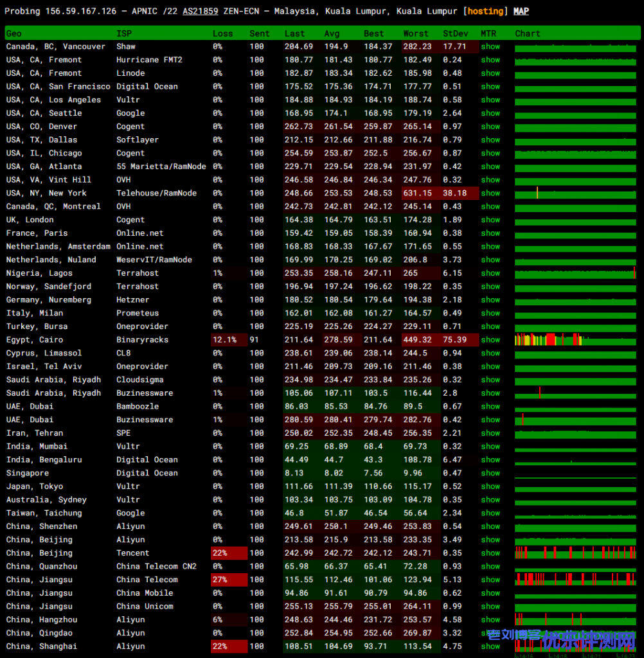The height and width of the screenshot is (658, 644).
Task: Show MTR for Egypt, Cairo Binaryracks
Action: click(490, 340)
